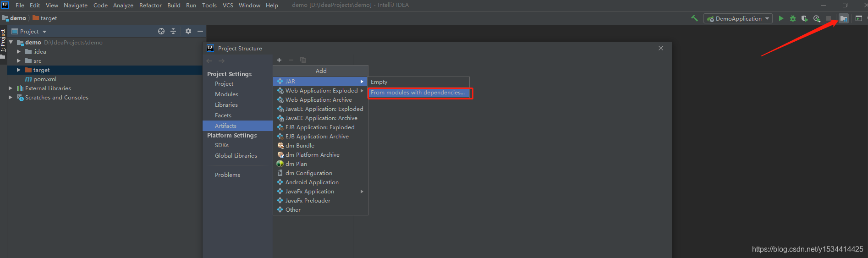Choose EJB Application: Exploded entry

(x=320, y=127)
